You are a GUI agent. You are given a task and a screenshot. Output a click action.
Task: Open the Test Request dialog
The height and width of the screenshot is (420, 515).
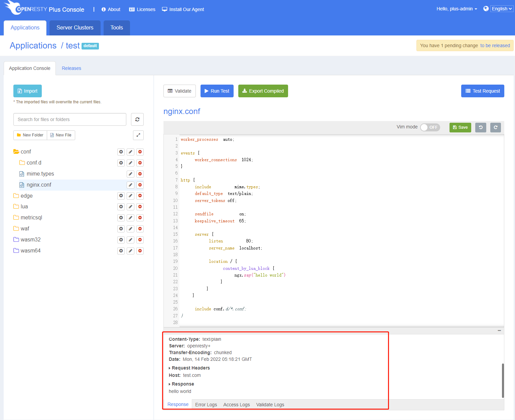483,91
